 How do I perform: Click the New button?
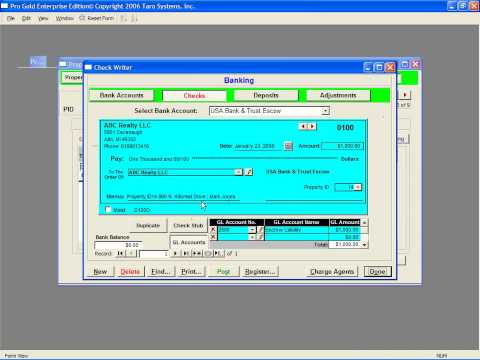coord(100,272)
